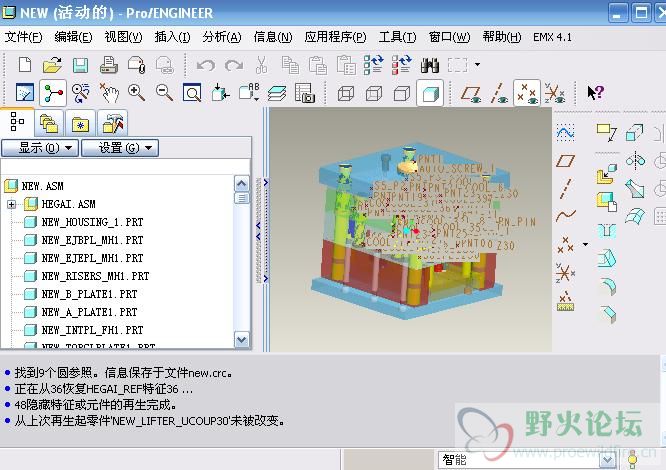
Task: Switch display to Wireframe
Action: click(x=346, y=93)
